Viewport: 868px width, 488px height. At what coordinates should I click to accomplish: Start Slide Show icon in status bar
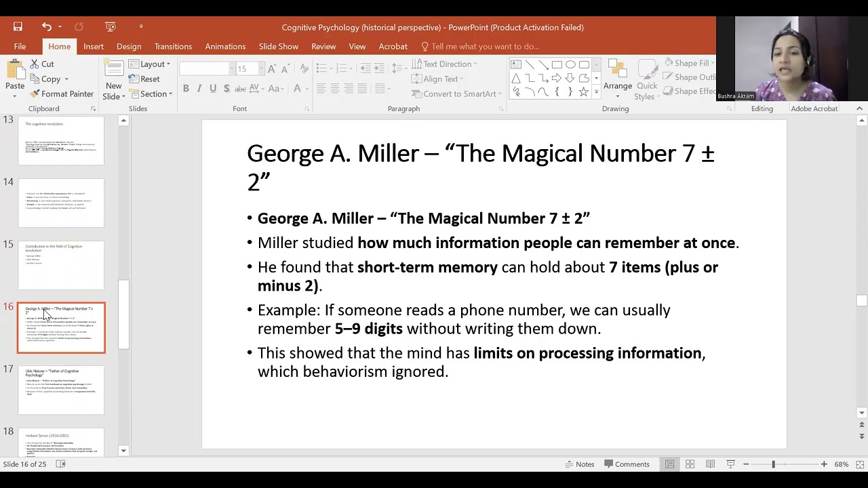pyautogui.click(x=730, y=464)
